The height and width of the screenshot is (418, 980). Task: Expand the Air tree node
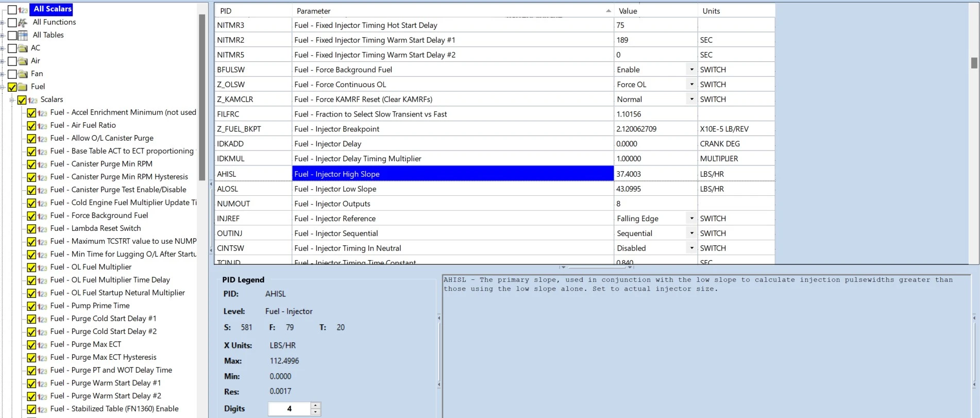tap(3, 61)
